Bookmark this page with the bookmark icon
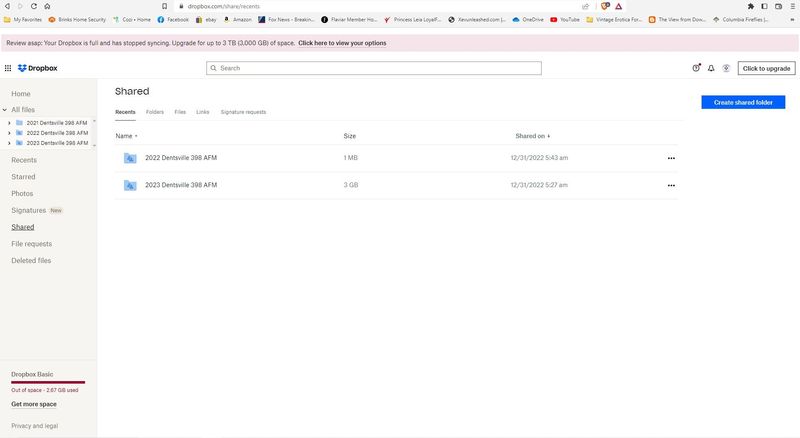This screenshot has width=800, height=438. [x=164, y=6]
